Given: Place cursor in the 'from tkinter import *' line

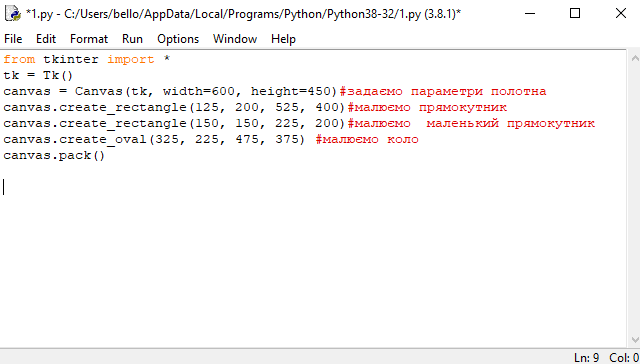Looking at the screenshot, I should pyautogui.click(x=87, y=60).
